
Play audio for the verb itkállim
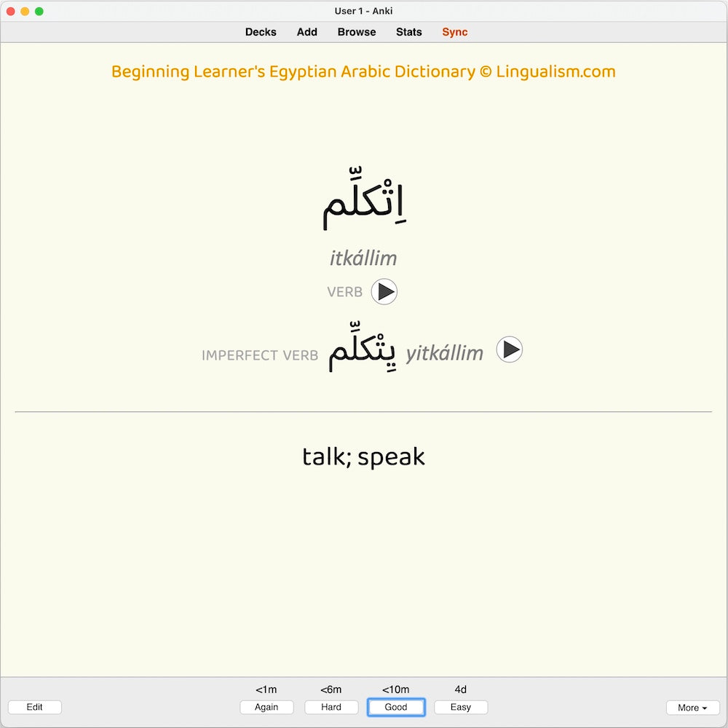coord(384,292)
